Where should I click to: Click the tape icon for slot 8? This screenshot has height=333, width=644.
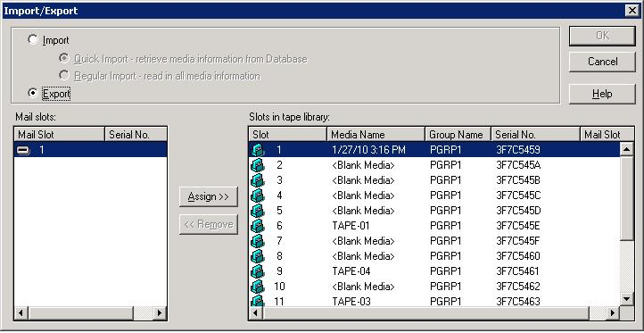[258, 256]
